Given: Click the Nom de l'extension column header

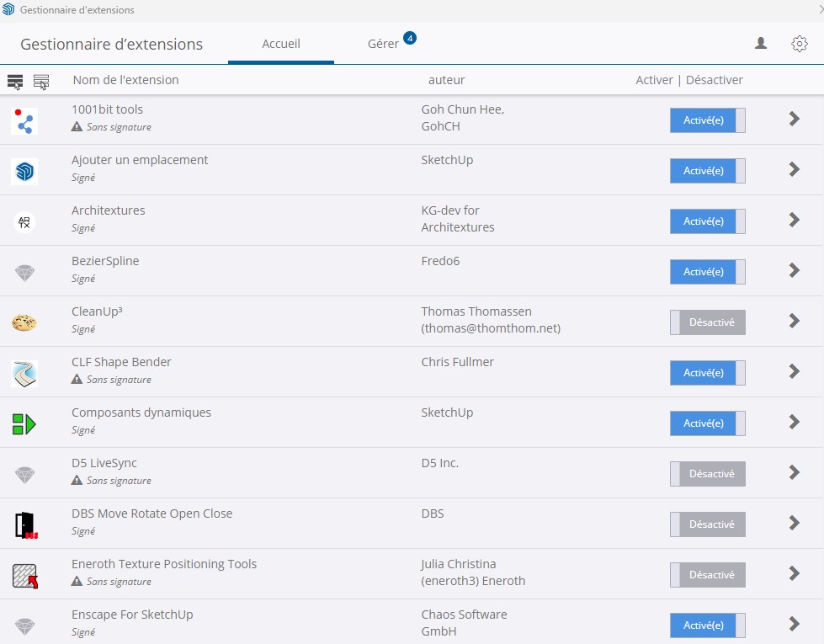Looking at the screenshot, I should (125, 80).
